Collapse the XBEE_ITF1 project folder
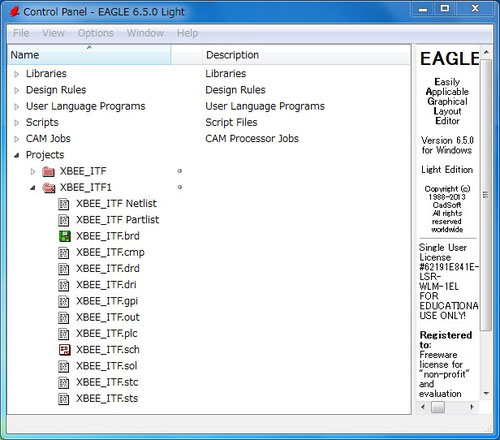The width and height of the screenshot is (500, 440). [32, 188]
